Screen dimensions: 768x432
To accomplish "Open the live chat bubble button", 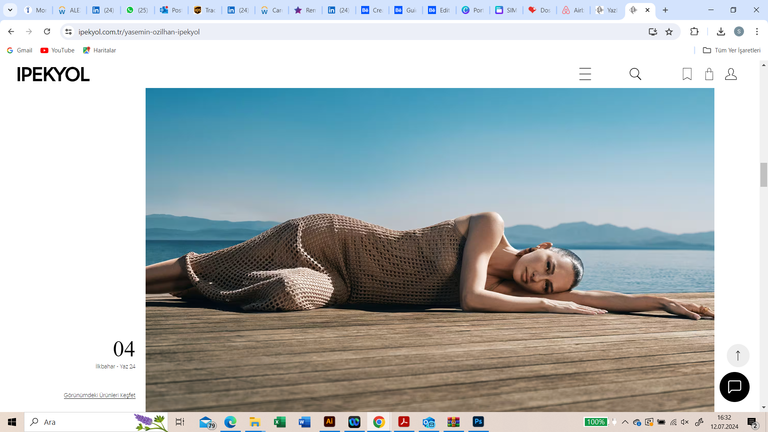I will pos(734,387).
